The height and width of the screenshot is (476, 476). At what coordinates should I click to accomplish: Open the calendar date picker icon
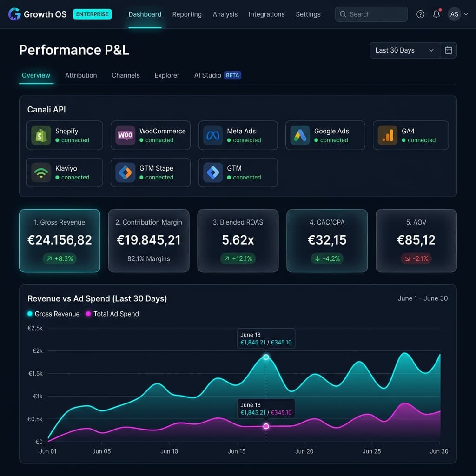(448, 50)
